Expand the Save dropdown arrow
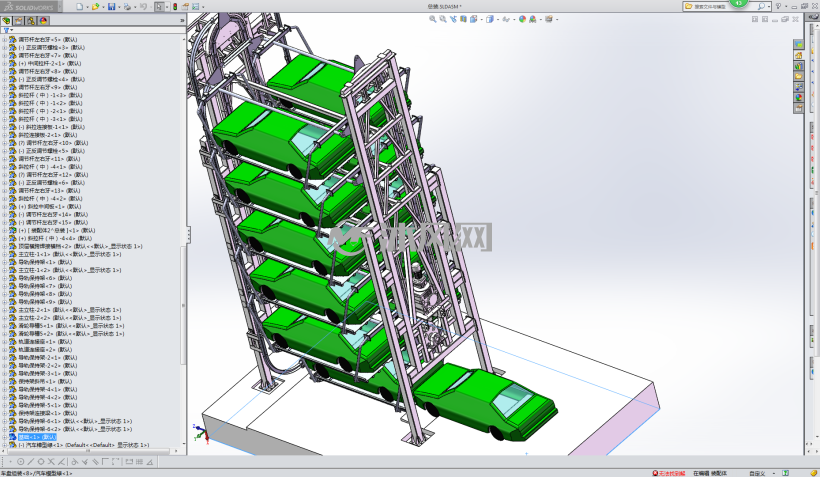This screenshot has height=477, width=820. coord(119,7)
